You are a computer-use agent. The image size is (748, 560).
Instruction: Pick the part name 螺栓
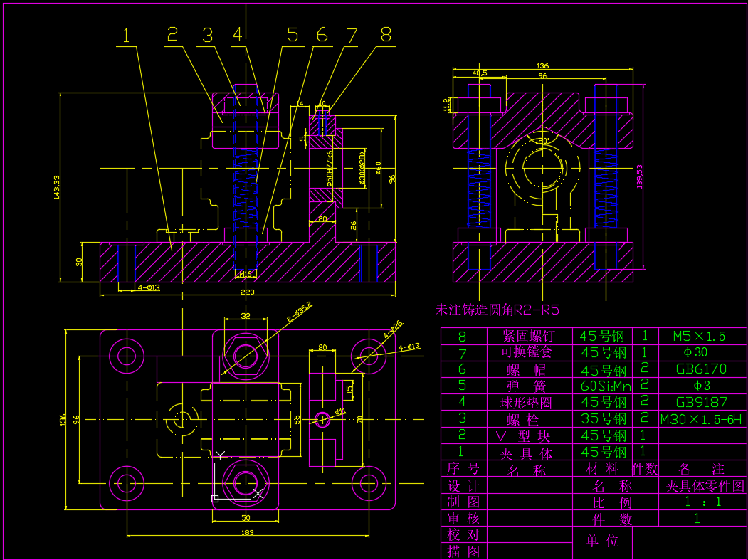pos(523,420)
